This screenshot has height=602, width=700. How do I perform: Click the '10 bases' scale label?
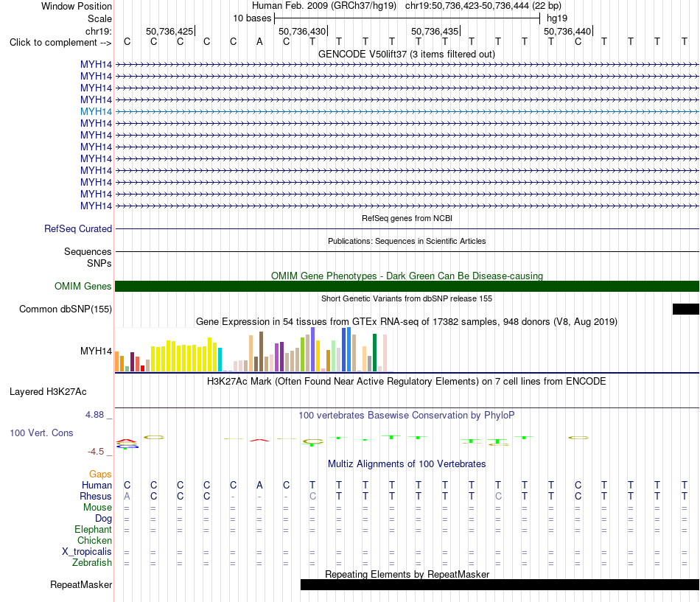pyautogui.click(x=252, y=18)
